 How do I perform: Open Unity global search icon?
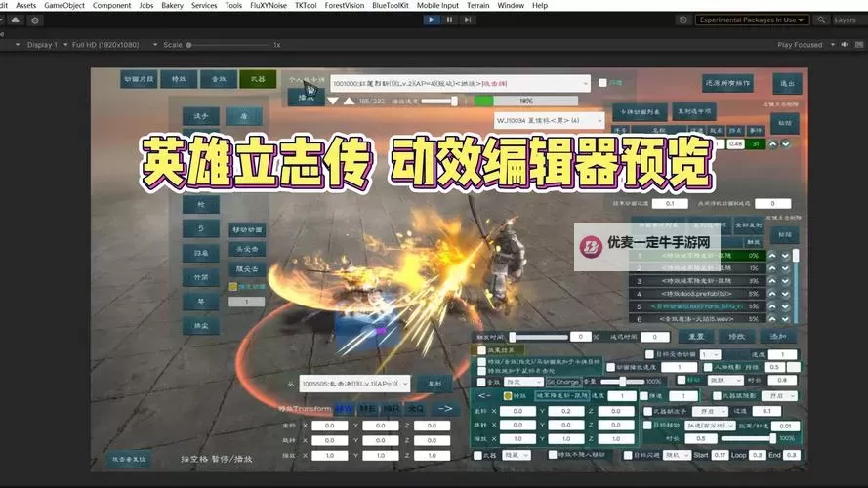(821, 20)
